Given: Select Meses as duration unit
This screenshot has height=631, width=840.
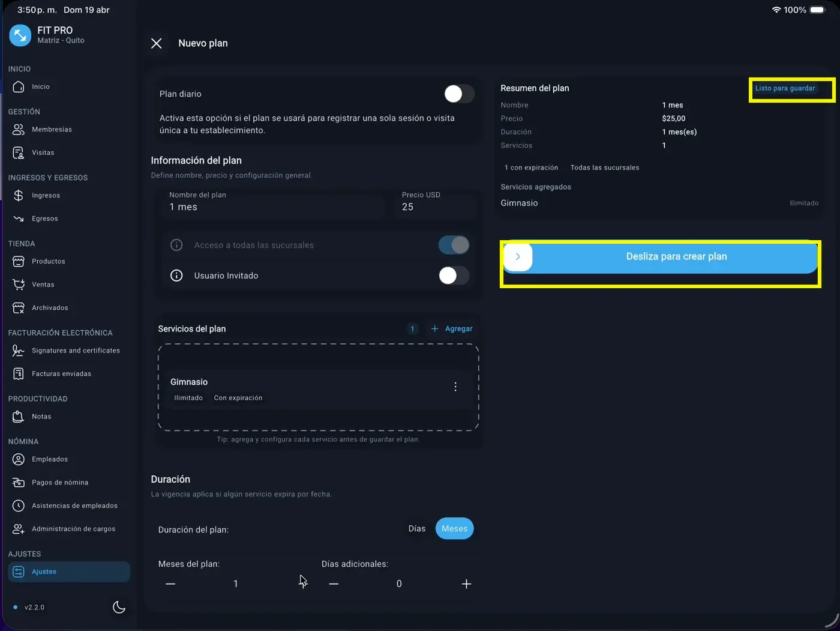Looking at the screenshot, I should tap(454, 528).
